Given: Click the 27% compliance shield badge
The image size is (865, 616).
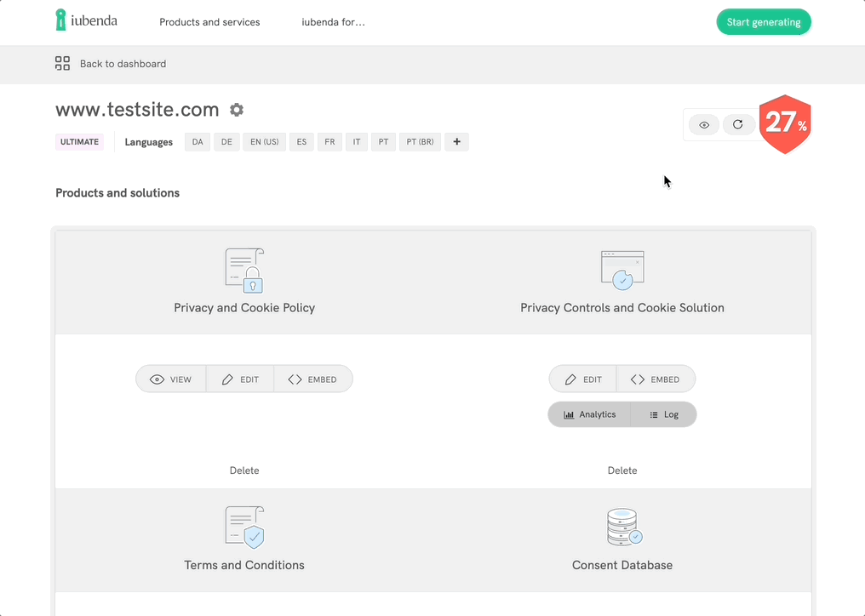Looking at the screenshot, I should tap(784, 124).
